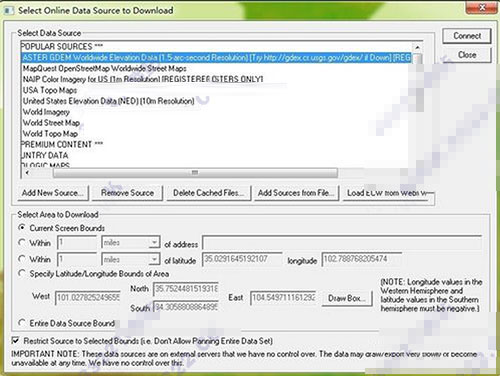Click the Draw Box button
The height and width of the screenshot is (376, 500).
[347, 298]
